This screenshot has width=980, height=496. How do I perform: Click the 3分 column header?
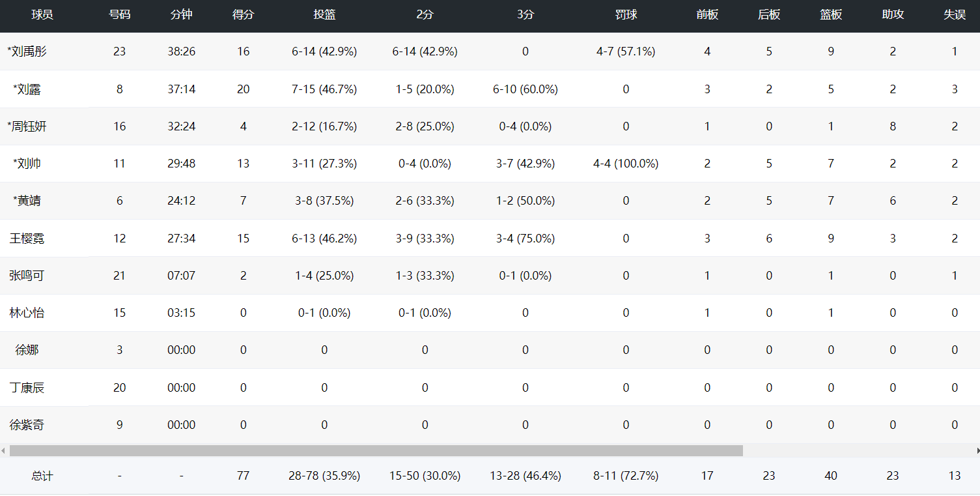coord(525,15)
